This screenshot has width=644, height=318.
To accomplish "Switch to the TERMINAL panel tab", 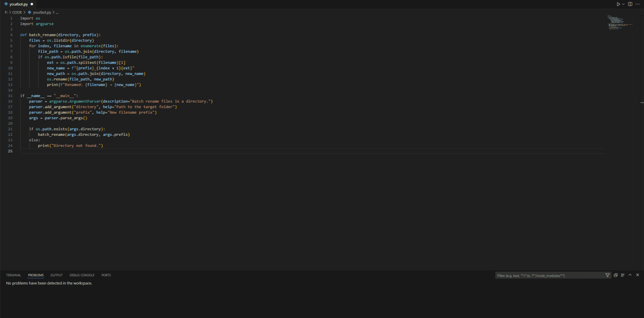I will (x=14, y=275).
